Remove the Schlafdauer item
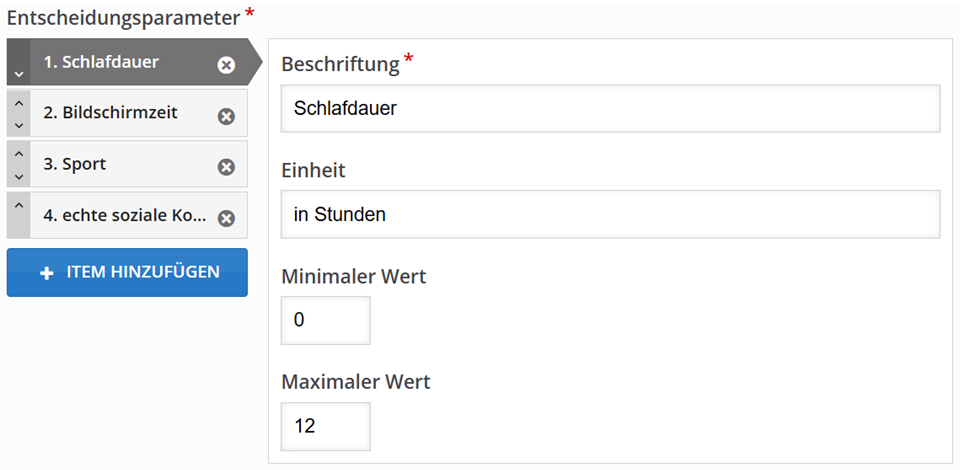This screenshot has height=470, width=960. coord(226,65)
